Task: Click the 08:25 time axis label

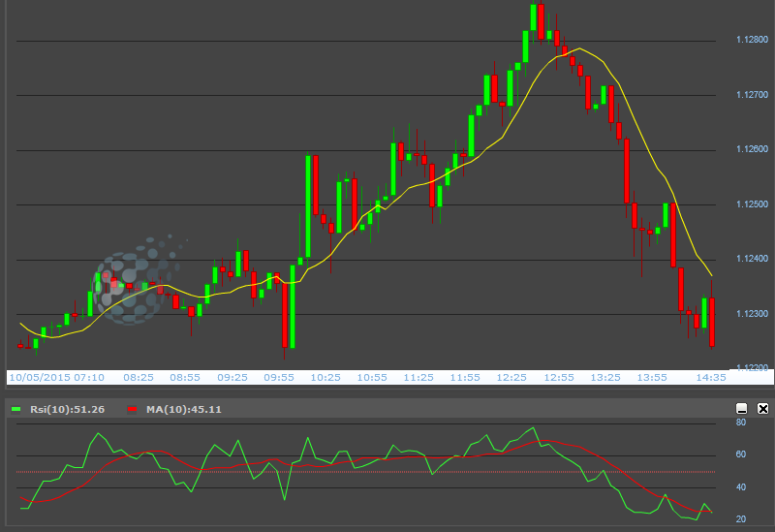Action: point(139,377)
